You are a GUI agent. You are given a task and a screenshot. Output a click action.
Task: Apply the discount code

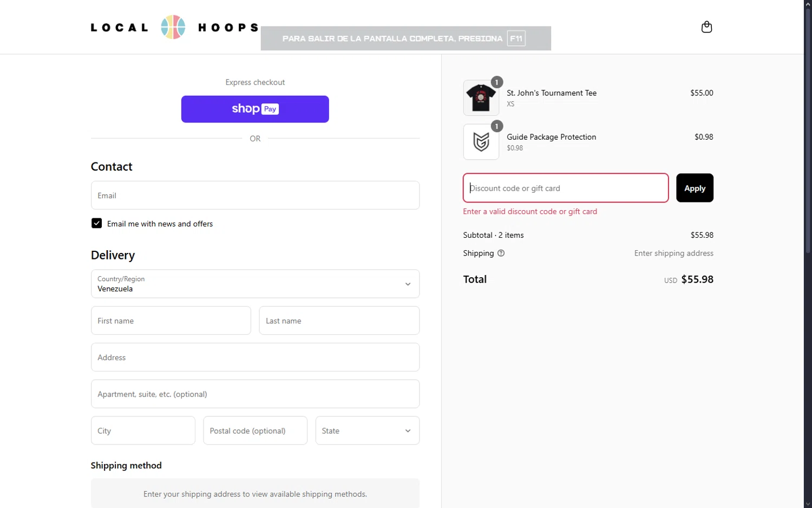pos(695,188)
